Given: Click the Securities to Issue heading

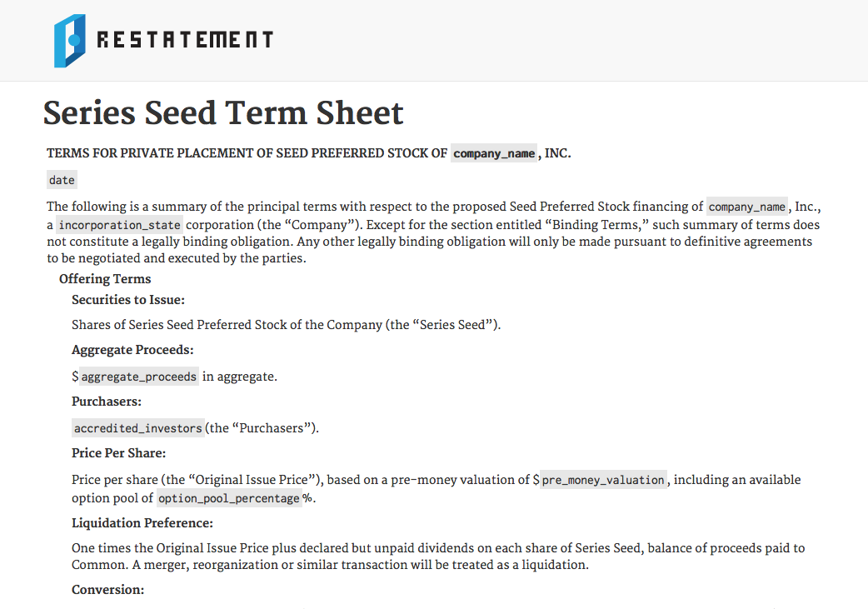Looking at the screenshot, I should tap(128, 299).
